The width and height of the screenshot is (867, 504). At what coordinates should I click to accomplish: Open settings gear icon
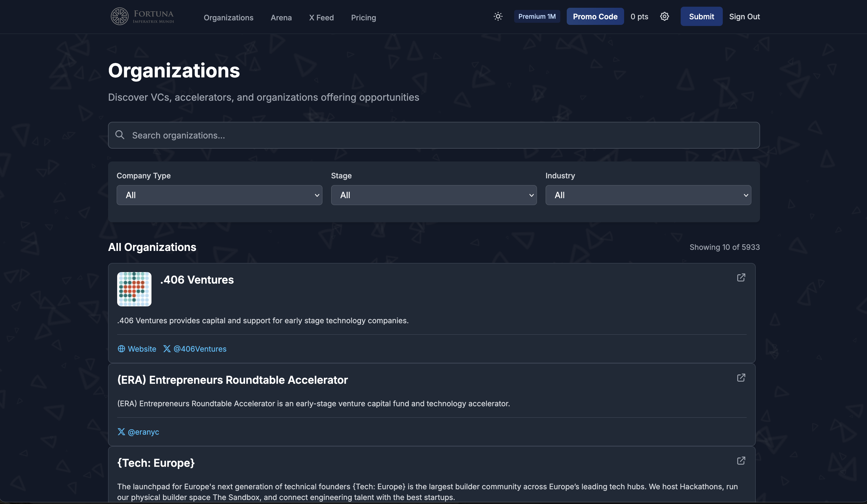point(664,17)
